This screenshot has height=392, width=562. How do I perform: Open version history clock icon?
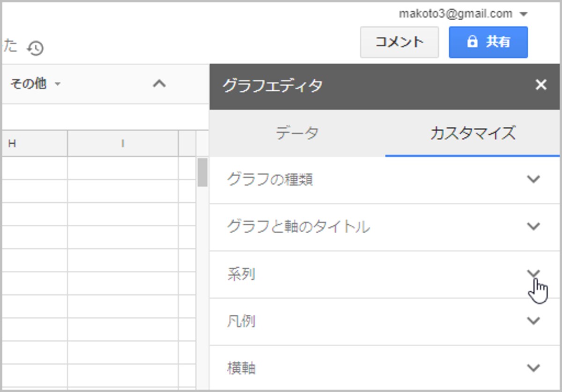tap(35, 48)
